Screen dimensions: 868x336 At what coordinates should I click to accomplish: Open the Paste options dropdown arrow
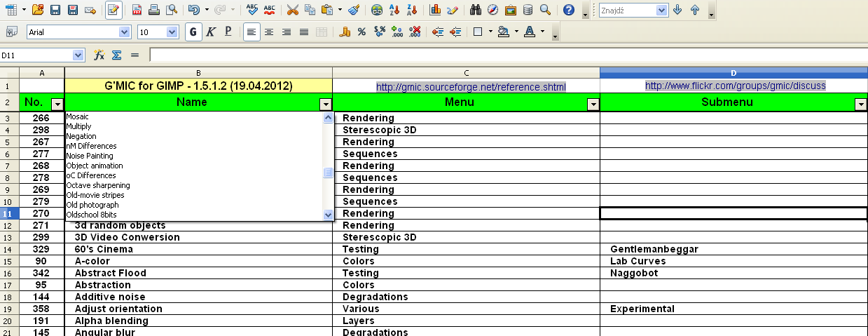pyautogui.click(x=340, y=10)
